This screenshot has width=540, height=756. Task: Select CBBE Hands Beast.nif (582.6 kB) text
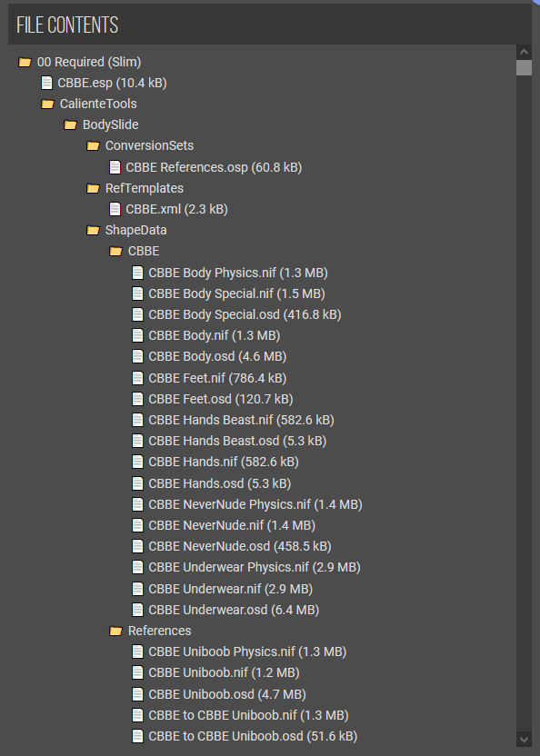click(241, 420)
